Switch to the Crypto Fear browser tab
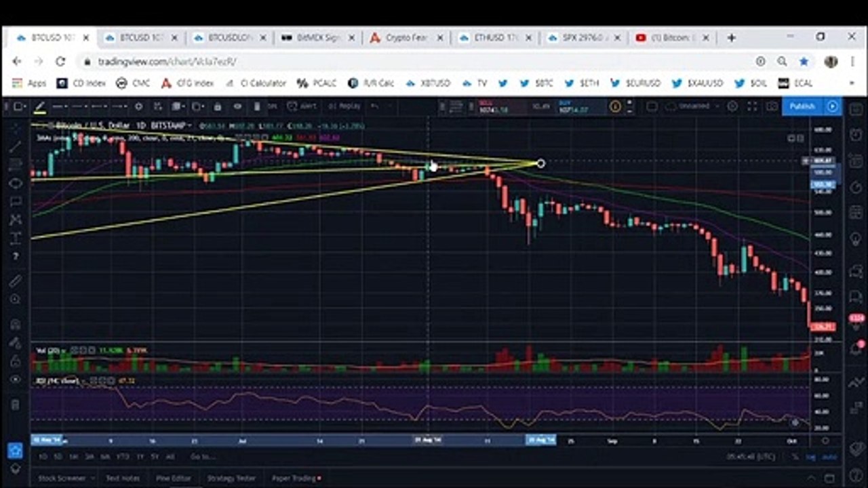The width and height of the screenshot is (868, 488). coord(407,38)
